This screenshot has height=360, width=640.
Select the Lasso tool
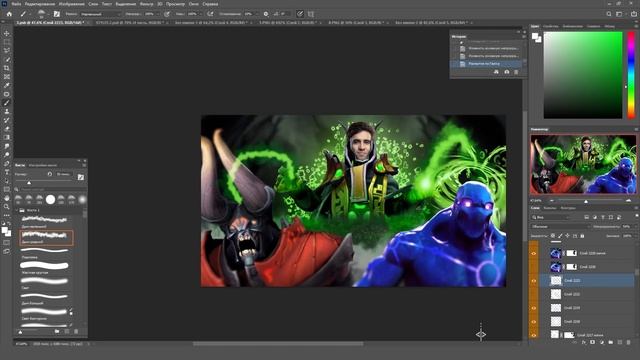point(7,51)
